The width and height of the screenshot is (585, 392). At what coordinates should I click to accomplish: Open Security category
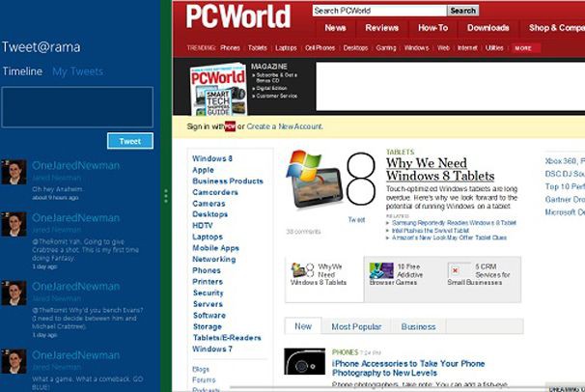(209, 293)
